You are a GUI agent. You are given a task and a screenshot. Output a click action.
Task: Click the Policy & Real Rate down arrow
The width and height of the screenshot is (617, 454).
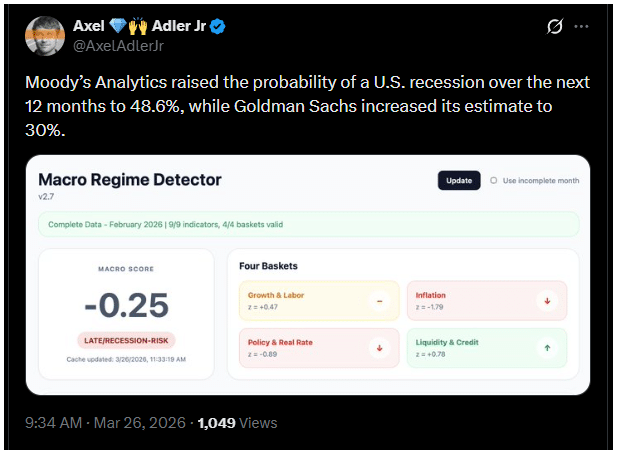[x=379, y=348]
